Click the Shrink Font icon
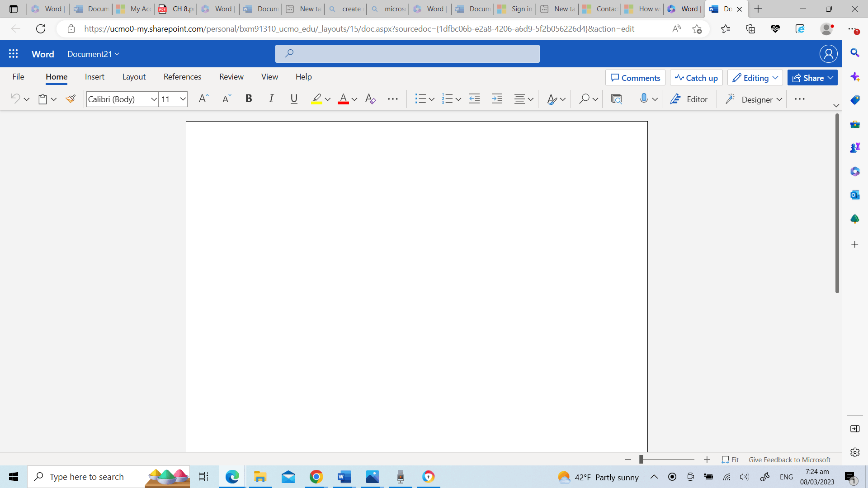 [x=226, y=99]
